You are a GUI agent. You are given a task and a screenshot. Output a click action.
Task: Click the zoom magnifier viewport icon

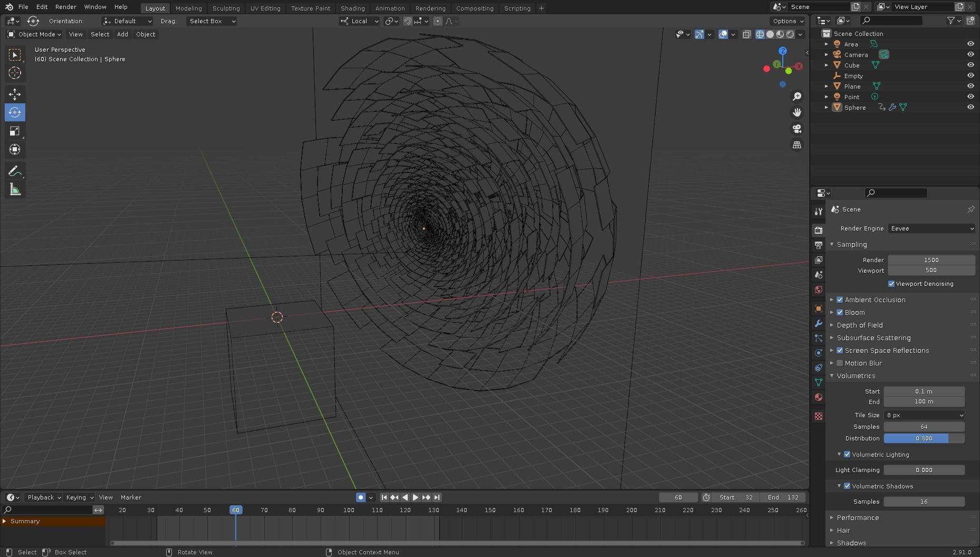pos(797,97)
